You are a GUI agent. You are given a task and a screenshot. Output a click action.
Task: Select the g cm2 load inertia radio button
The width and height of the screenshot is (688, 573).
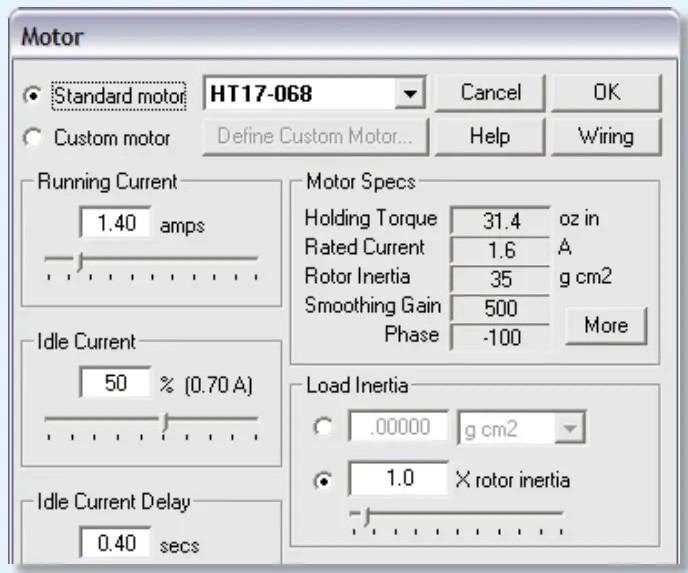point(323,426)
